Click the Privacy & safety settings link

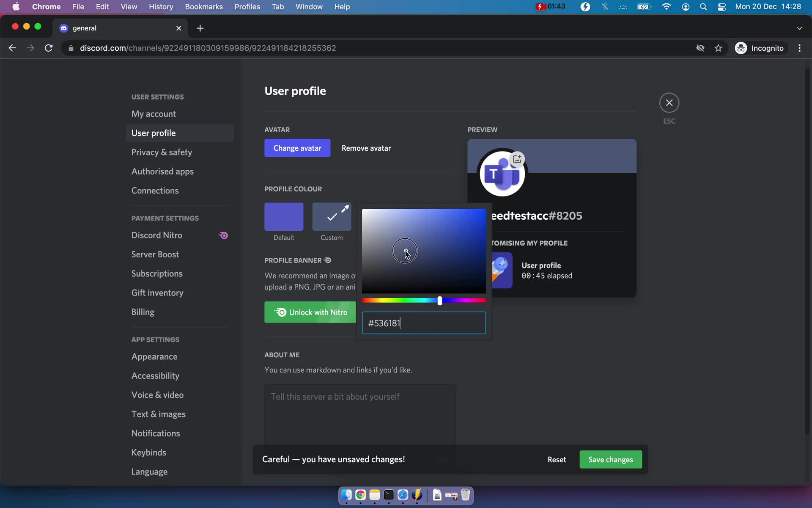[x=162, y=152]
